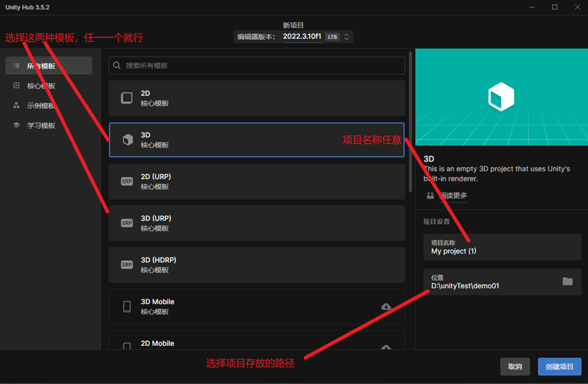
Task: Click the 取消 button
Action: tap(515, 366)
